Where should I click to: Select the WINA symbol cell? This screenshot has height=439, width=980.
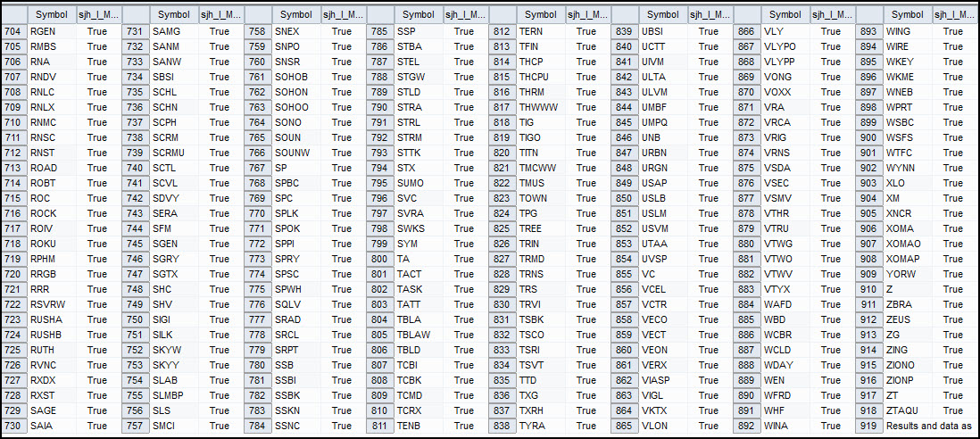(785, 426)
